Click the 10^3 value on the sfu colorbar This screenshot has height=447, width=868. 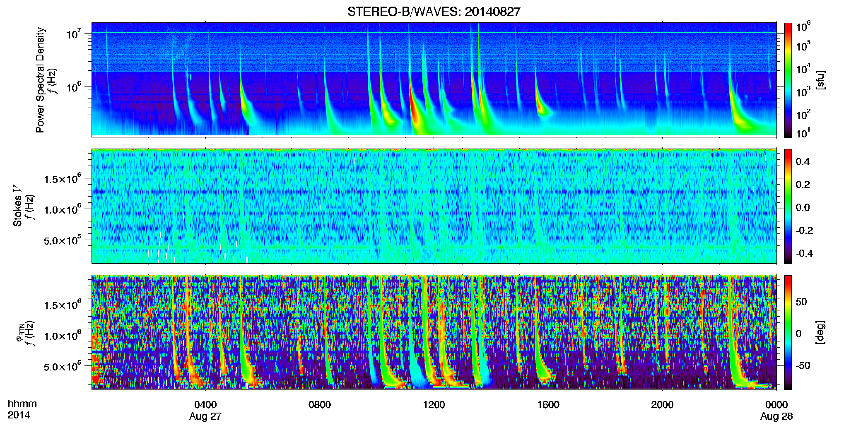(x=803, y=91)
